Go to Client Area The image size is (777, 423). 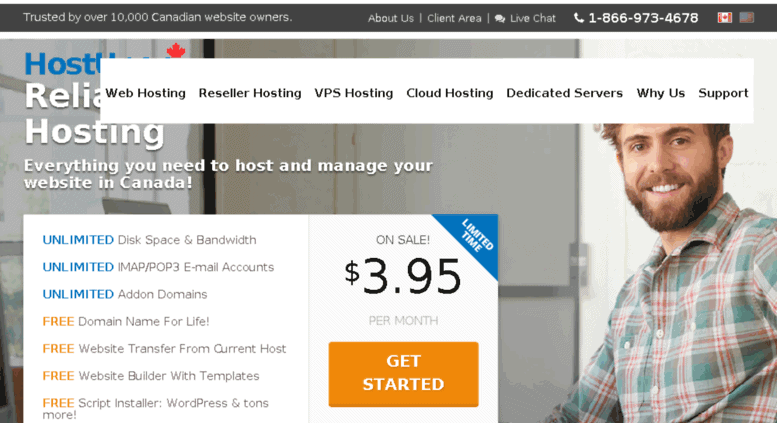point(454,18)
